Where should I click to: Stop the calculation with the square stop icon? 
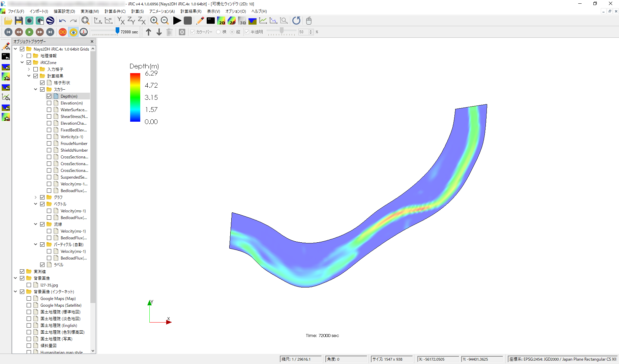pyautogui.click(x=188, y=21)
